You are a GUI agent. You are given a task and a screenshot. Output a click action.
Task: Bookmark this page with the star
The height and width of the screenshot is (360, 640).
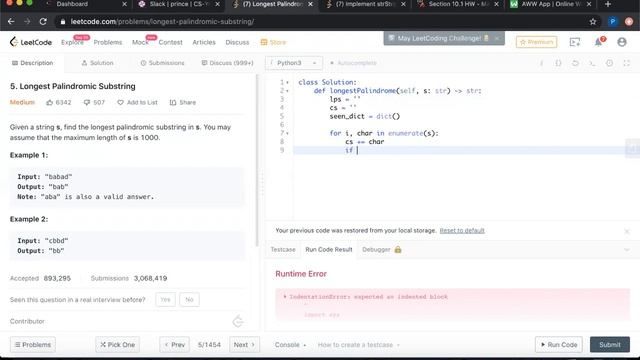click(593, 22)
